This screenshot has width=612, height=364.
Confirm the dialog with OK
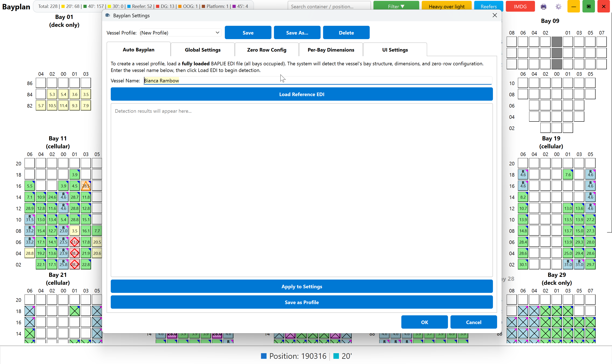[x=424, y=322]
